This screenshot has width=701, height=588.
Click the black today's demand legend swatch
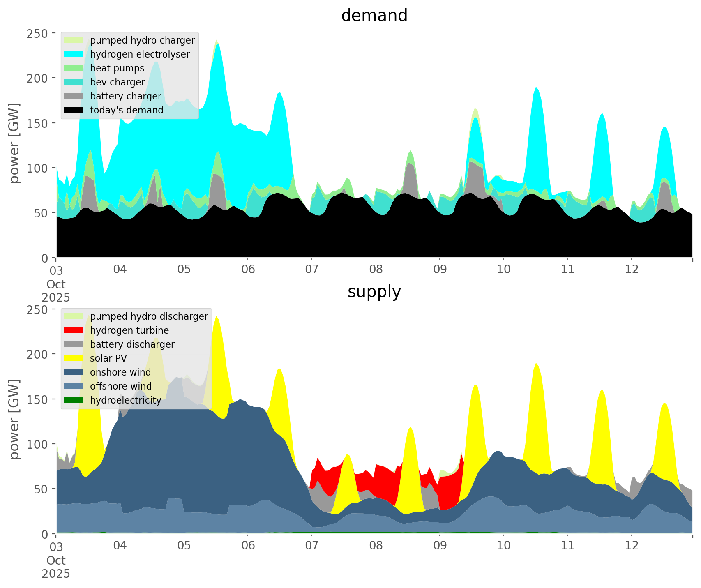pyautogui.click(x=74, y=110)
